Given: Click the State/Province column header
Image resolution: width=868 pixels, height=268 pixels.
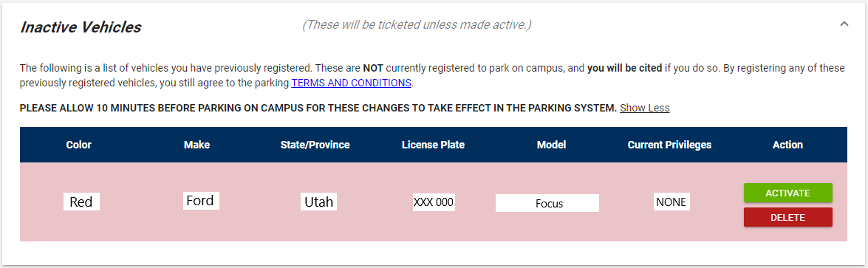Looking at the screenshot, I should pos(315,145).
